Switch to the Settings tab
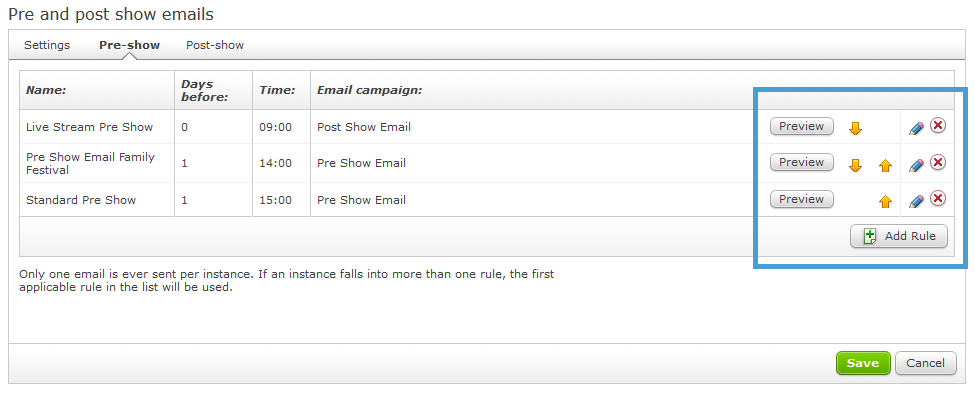The height and width of the screenshot is (396, 975). coord(47,45)
